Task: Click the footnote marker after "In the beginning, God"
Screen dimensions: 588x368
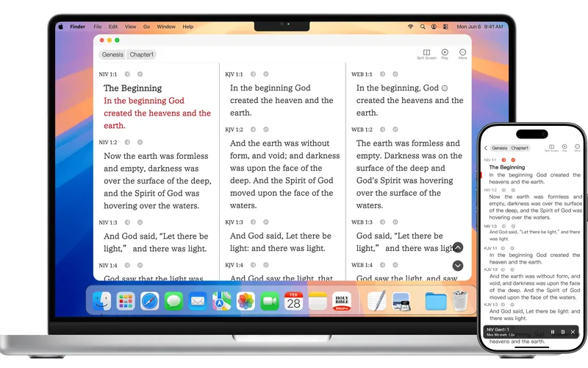Action: point(445,88)
